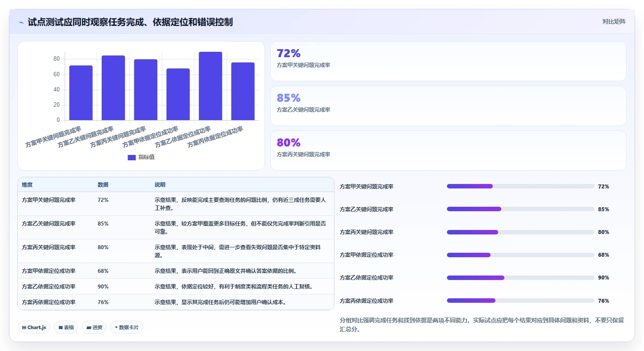Select the table cell 方案丙关键问题完成率 in 维度 column
644x351 pixels.
[x=49, y=247]
